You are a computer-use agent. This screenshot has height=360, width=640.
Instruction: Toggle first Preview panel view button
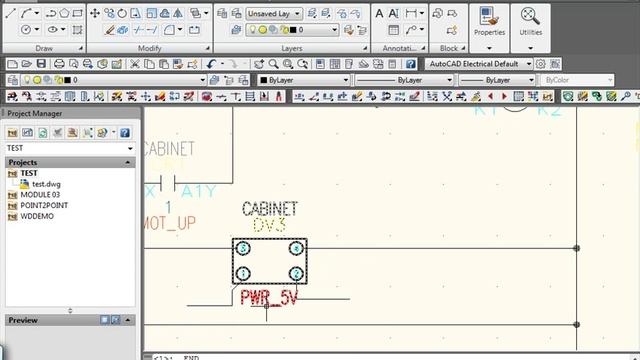pos(104,320)
